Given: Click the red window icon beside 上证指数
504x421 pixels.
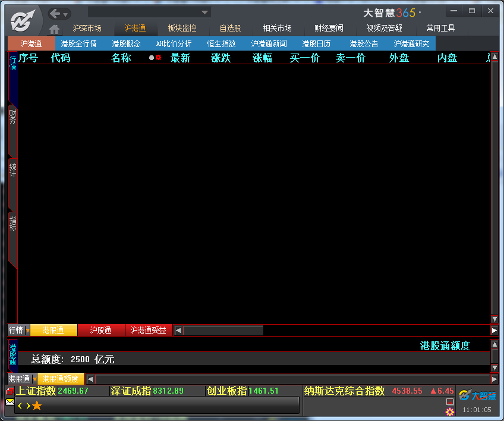Looking at the screenshot, I should point(10,391).
